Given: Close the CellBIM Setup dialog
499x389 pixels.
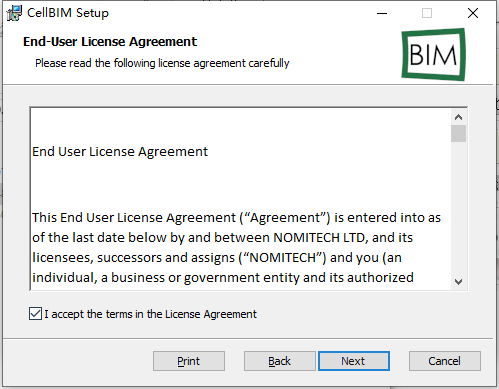Looking at the screenshot, I should click(x=473, y=13).
